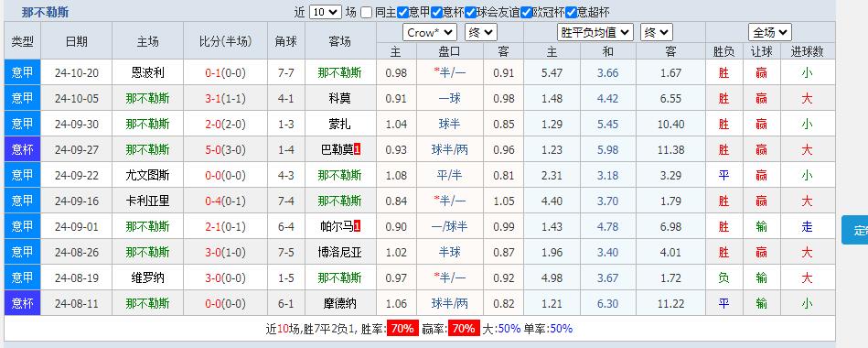Expand the 终 dropdown beside Crow*
This screenshot has width=868, height=348.
480,33
